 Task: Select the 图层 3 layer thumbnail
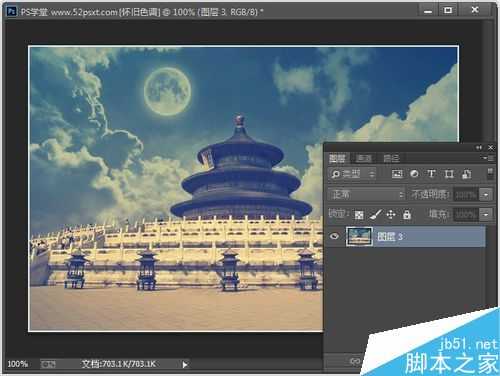[359, 236]
